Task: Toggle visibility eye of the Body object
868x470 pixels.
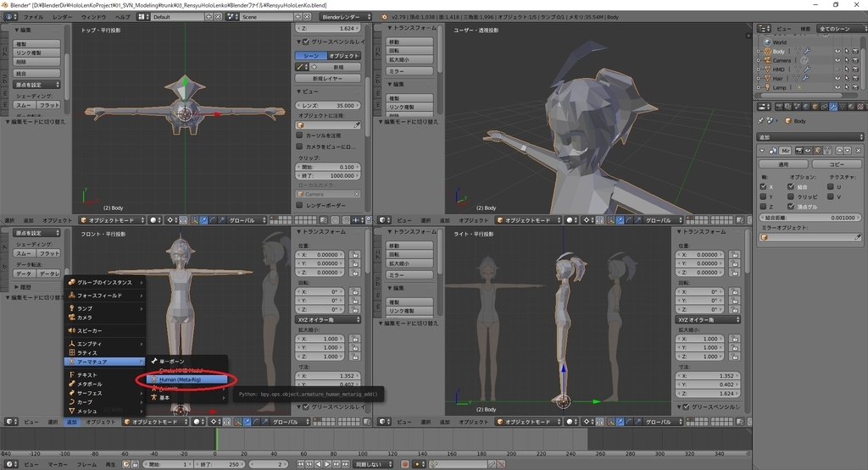Action: [837, 52]
